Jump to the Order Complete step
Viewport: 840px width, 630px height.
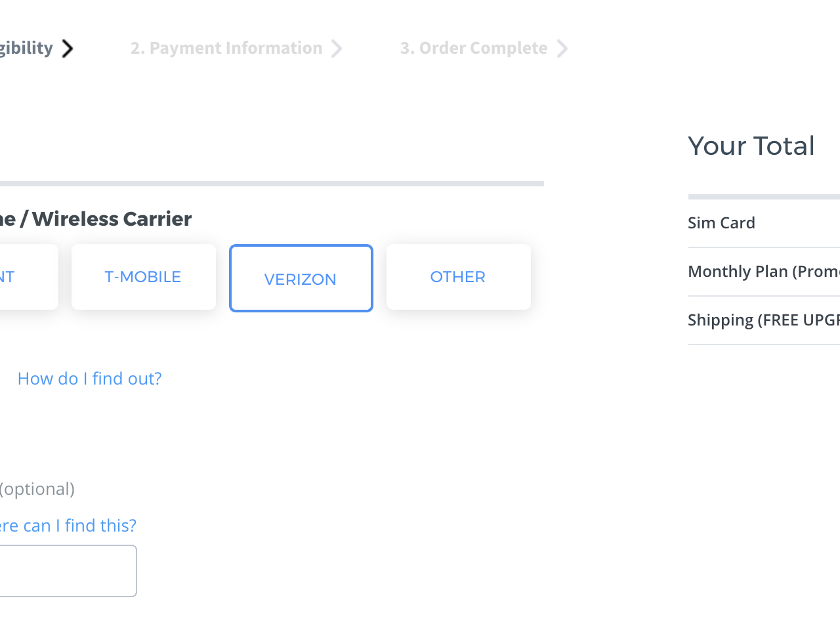(x=473, y=48)
